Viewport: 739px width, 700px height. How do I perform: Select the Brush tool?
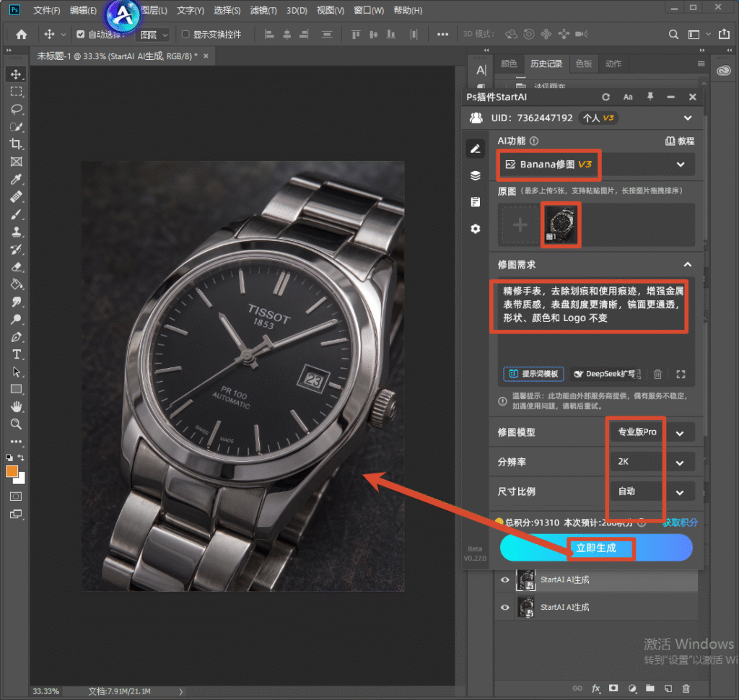[x=16, y=214]
